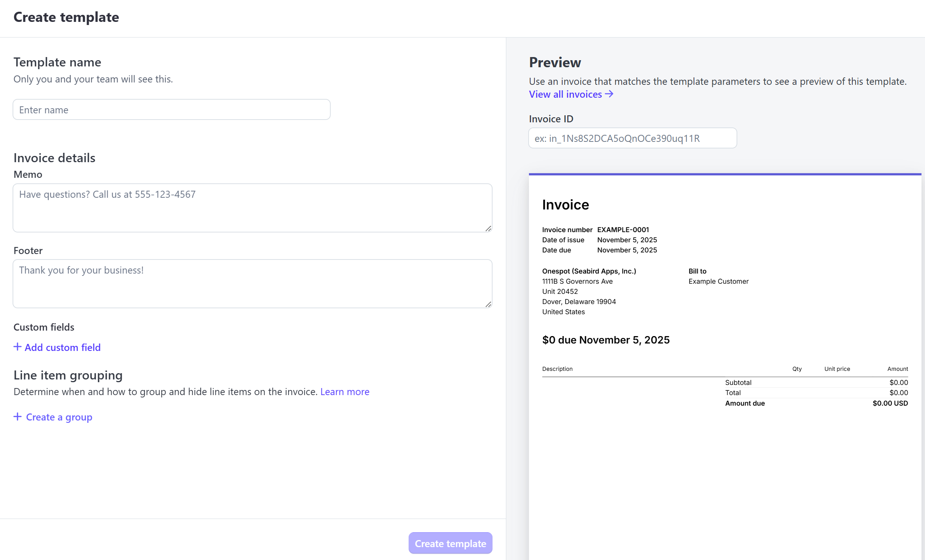Click the arrow icon after View all invoices
925x560 pixels.
click(x=609, y=94)
